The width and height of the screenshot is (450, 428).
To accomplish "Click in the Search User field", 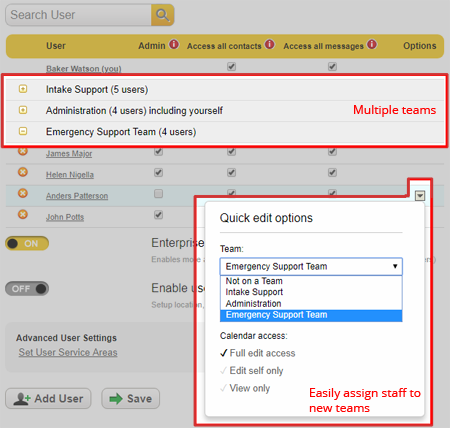I will click(79, 15).
